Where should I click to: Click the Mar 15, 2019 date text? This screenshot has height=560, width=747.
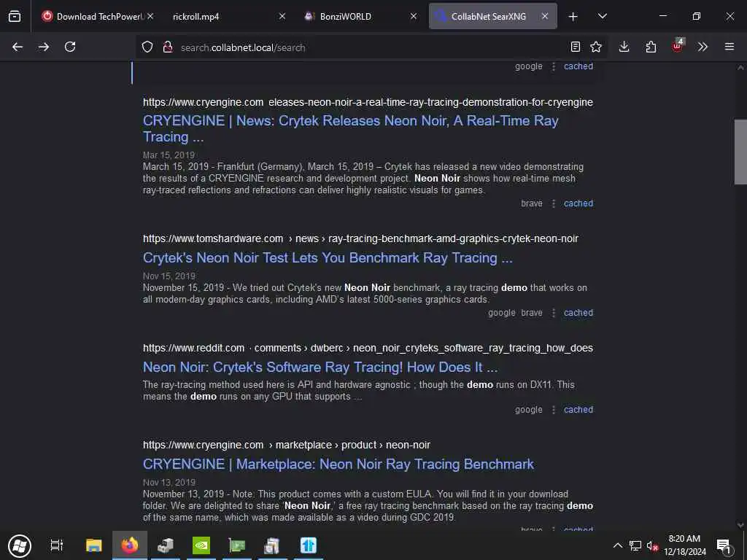[x=169, y=155]
